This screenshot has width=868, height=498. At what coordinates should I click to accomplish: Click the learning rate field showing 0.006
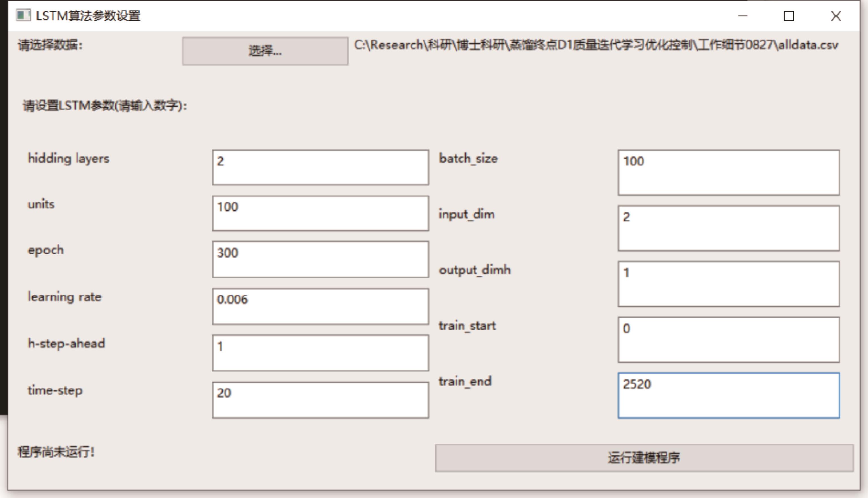[320, 306]
